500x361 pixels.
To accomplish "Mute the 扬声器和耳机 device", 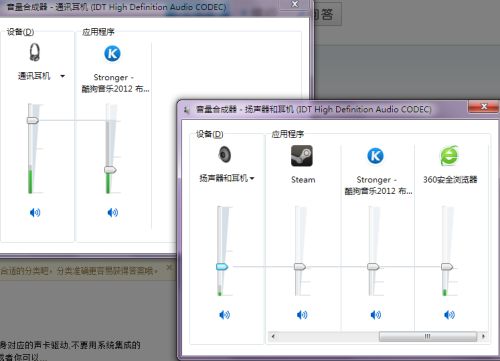I will [x=224, y=315].
